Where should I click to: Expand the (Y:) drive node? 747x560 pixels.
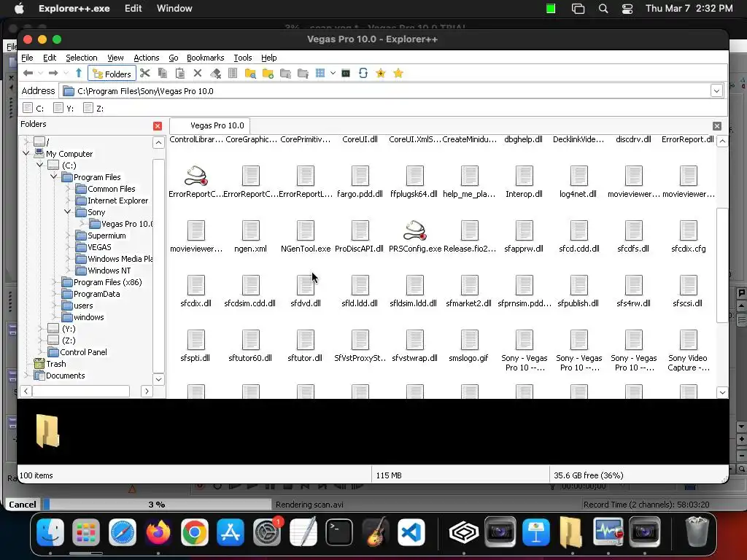click(40, 329)
